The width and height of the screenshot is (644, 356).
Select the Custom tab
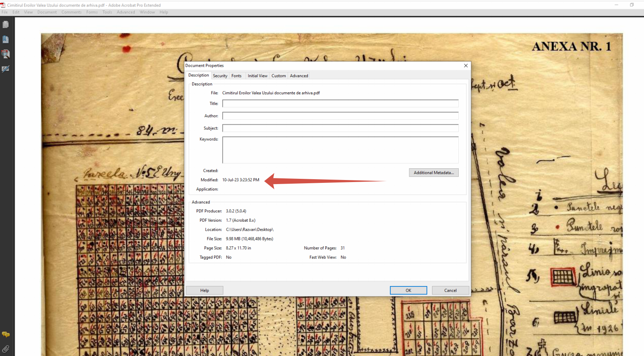coord(278,76)
